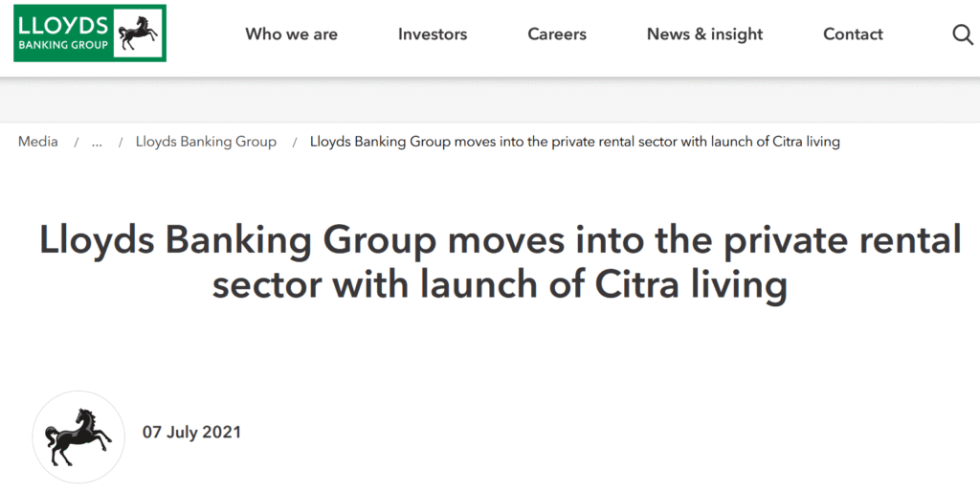The image size is (980, 491).
Task: Click the large article headline text
Action: (x=500, y=261)
